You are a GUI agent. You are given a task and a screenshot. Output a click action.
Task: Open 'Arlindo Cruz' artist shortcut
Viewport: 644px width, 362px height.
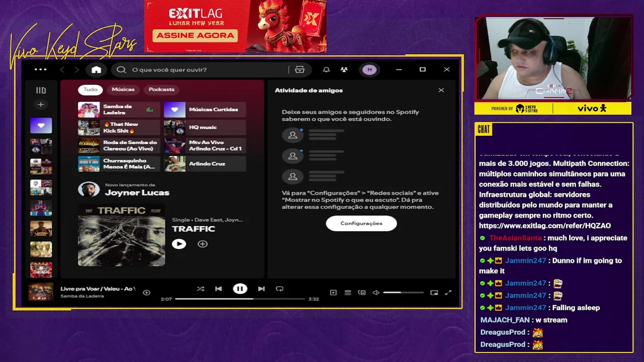205,164
